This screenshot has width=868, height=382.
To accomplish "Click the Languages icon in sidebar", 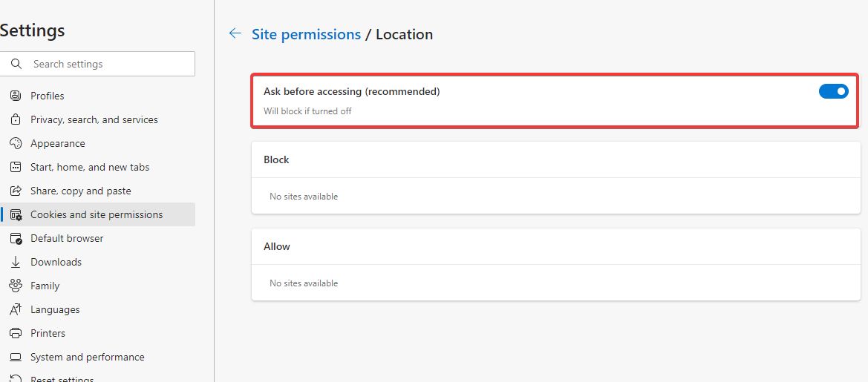I will (x=16, y=309).
